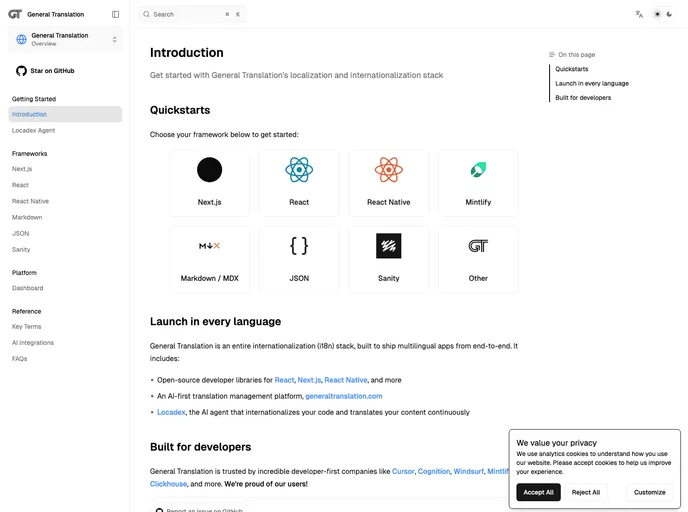Screen dimensions: 688x512
Task: Switch to dark theme moon icon
Action: [x=669, y=14]
